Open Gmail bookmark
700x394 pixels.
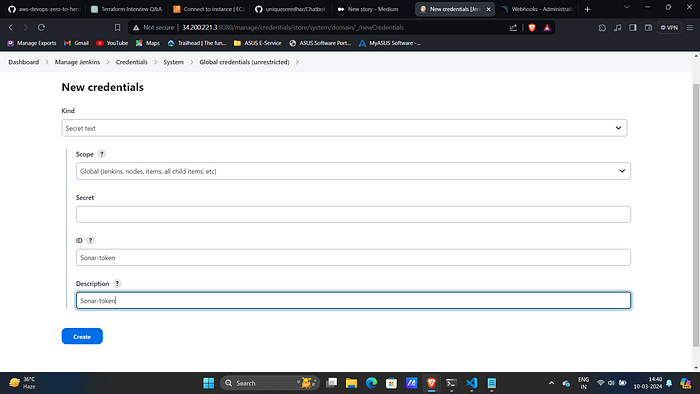(76, 43)
